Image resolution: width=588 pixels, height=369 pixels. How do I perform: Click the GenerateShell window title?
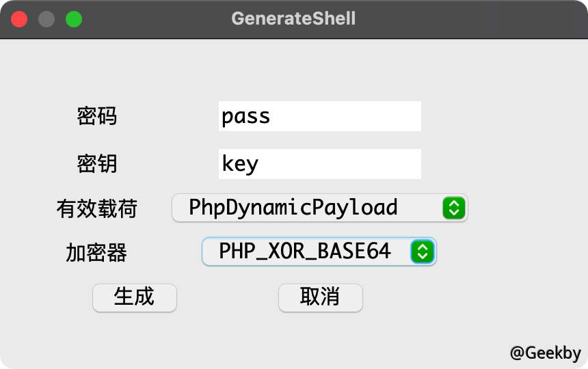(x=293, y=18)
